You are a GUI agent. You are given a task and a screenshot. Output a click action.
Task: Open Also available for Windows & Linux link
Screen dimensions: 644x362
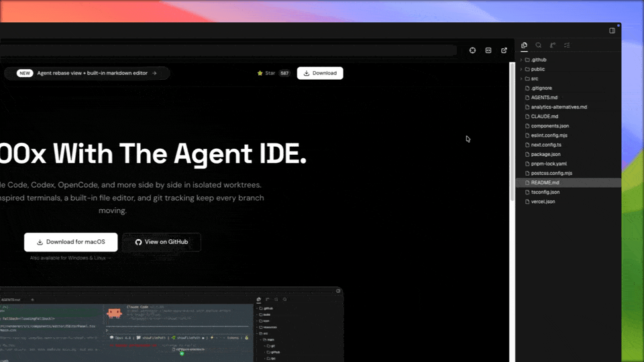(x=70, y=257)
